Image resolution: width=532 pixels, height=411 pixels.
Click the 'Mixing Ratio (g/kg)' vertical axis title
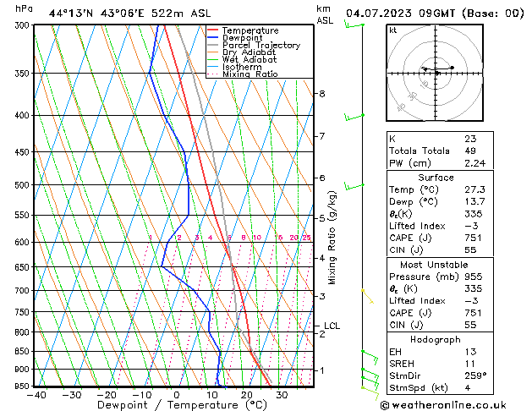click(332, 238)
